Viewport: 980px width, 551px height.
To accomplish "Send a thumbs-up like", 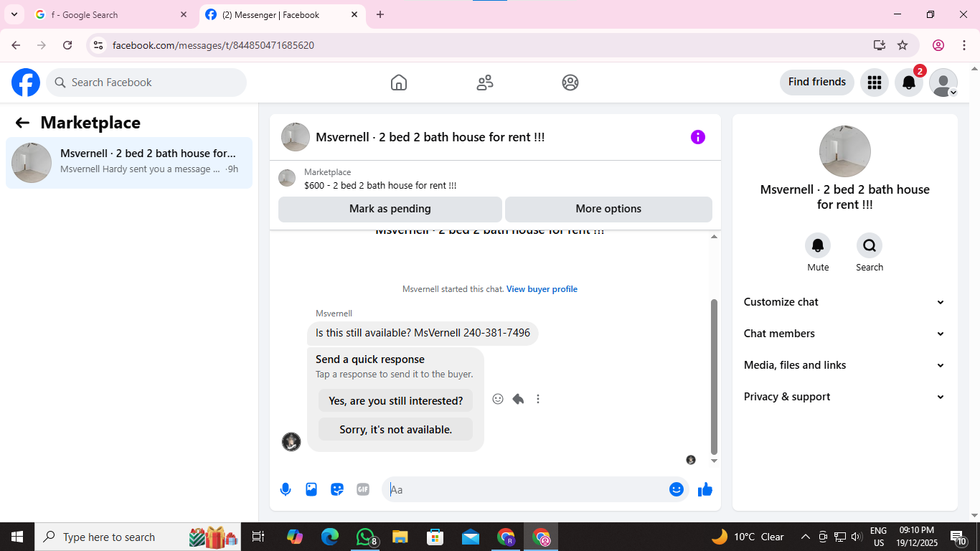I will 705,489.
